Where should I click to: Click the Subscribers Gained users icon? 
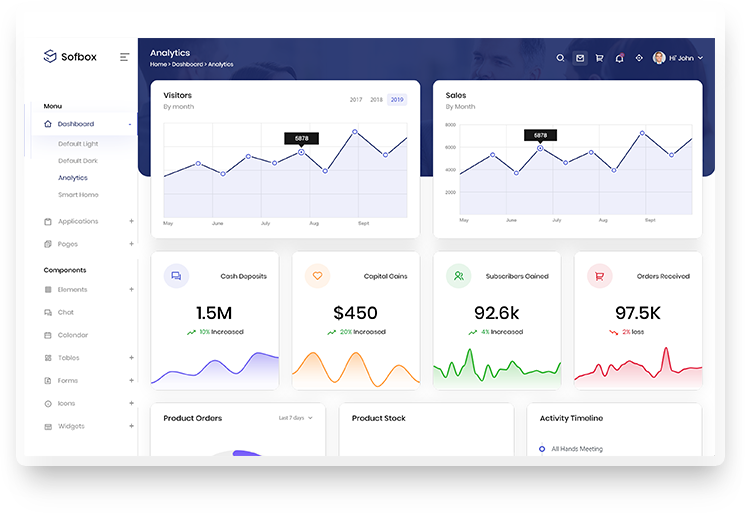(458, 276)
